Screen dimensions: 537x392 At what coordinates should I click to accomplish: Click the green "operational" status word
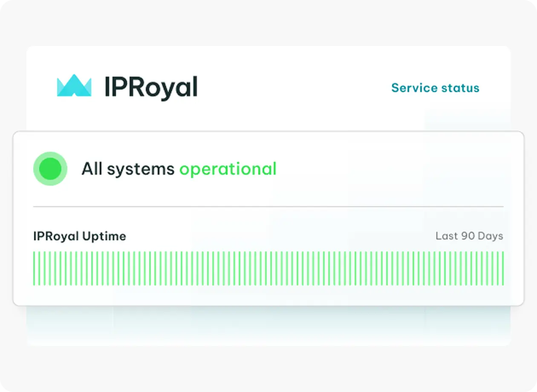(228, 169)
